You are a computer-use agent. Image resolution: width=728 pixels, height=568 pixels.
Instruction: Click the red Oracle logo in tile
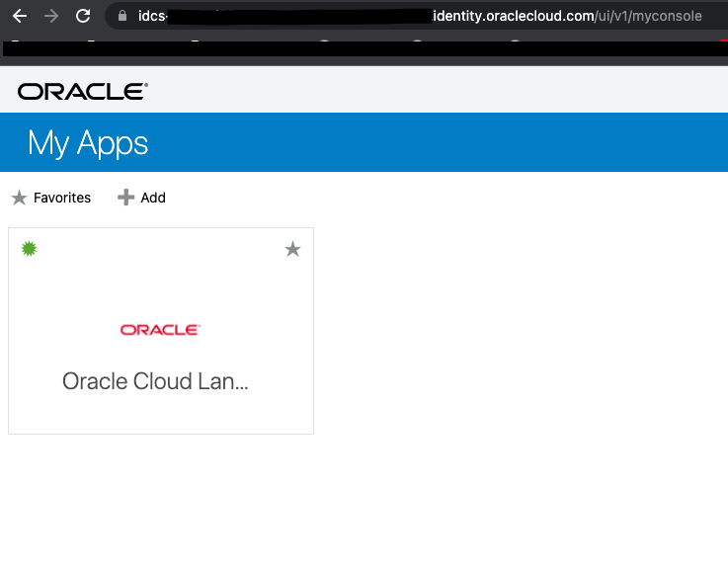coord(160,330)
